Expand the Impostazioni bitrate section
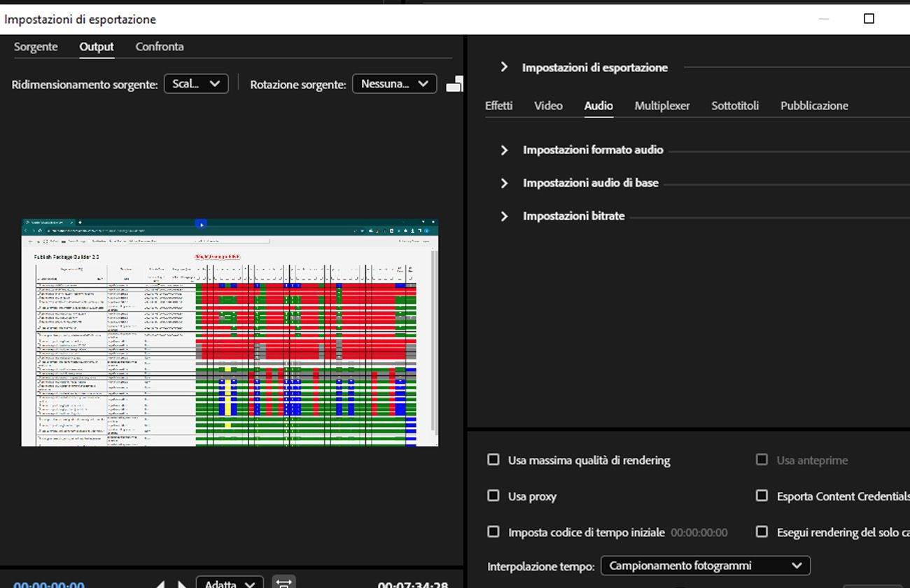 coord(504,216)
